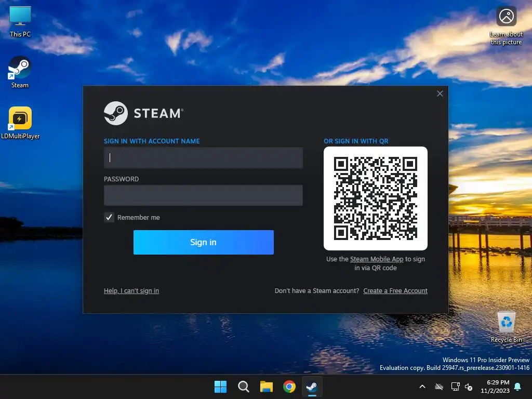532x399 pixels.
Task: Open the Help, I can't sign in link
Action: [x=131, y=291]
